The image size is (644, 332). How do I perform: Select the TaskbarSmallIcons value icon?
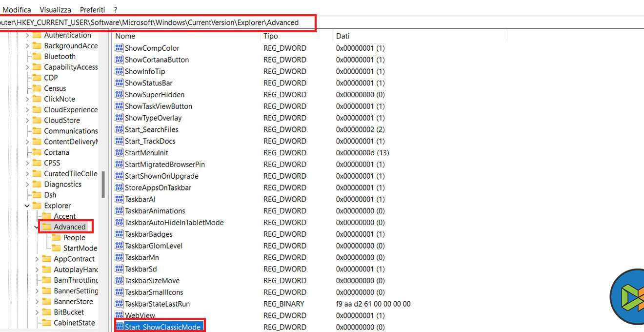pyautogui.click(x=119, y=292)
